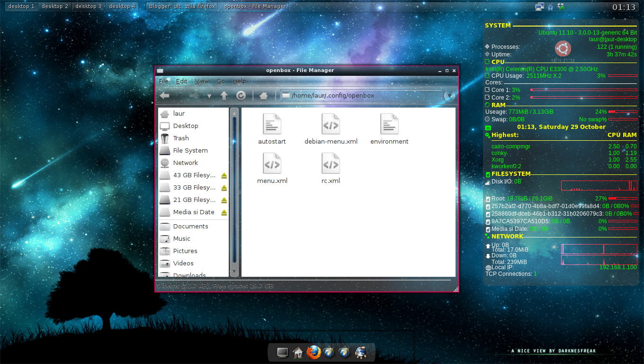The image size is (644, 364).
Task: Navigate back with the back arrow icon
Action: click(x=164, y=95)
